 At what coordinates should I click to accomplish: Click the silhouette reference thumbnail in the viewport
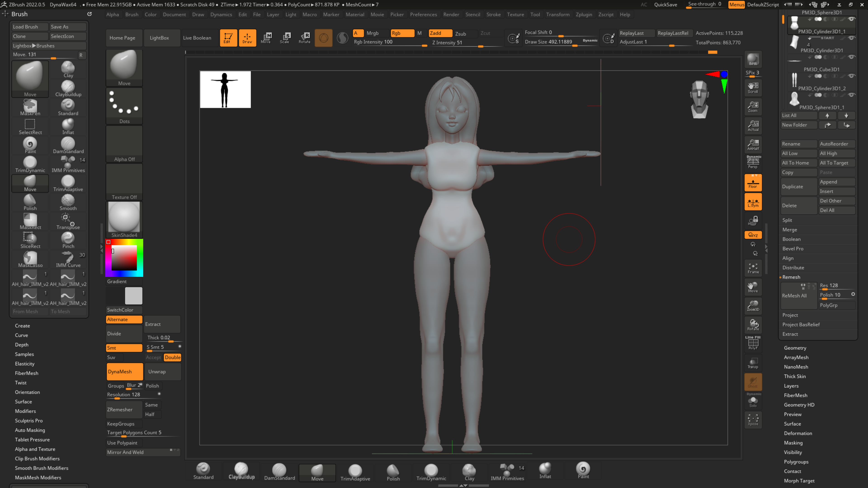[x=225, y=90]
